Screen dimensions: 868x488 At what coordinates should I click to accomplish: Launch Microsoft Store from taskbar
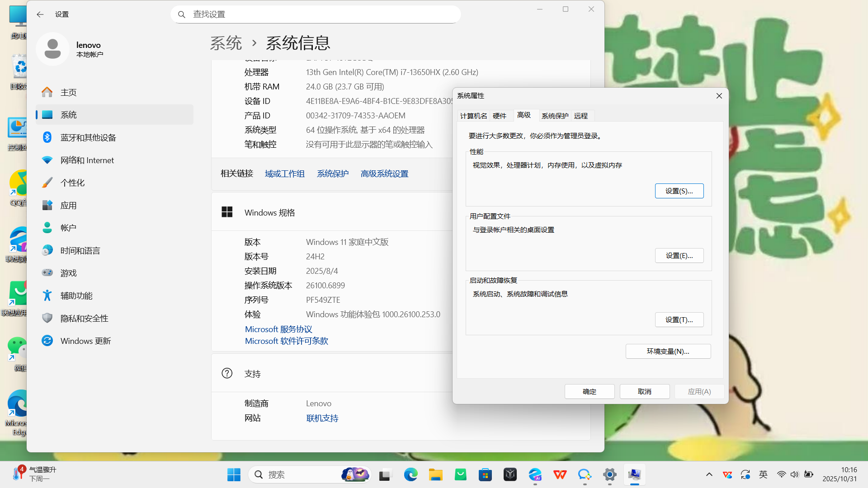(x=485, y=474)
